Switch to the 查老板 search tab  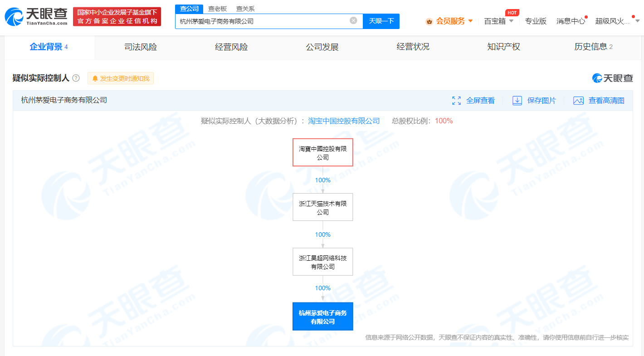coord(217,9)
